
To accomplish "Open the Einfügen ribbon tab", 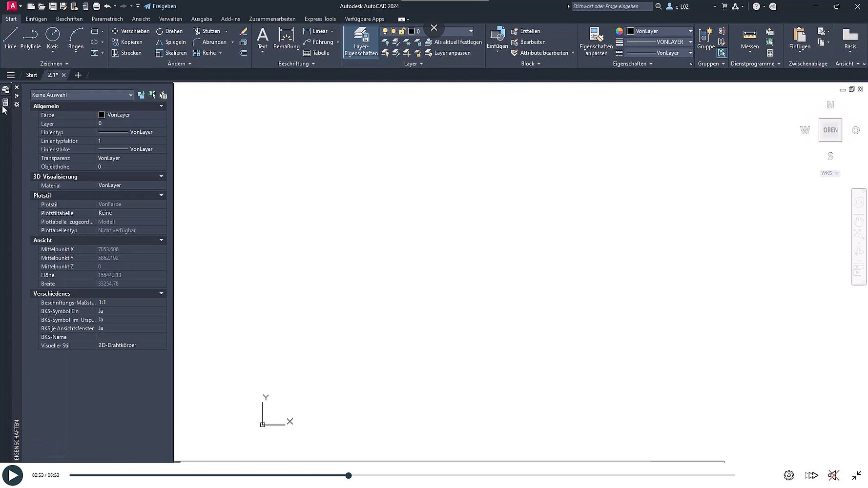I will [x=36, y=19].
